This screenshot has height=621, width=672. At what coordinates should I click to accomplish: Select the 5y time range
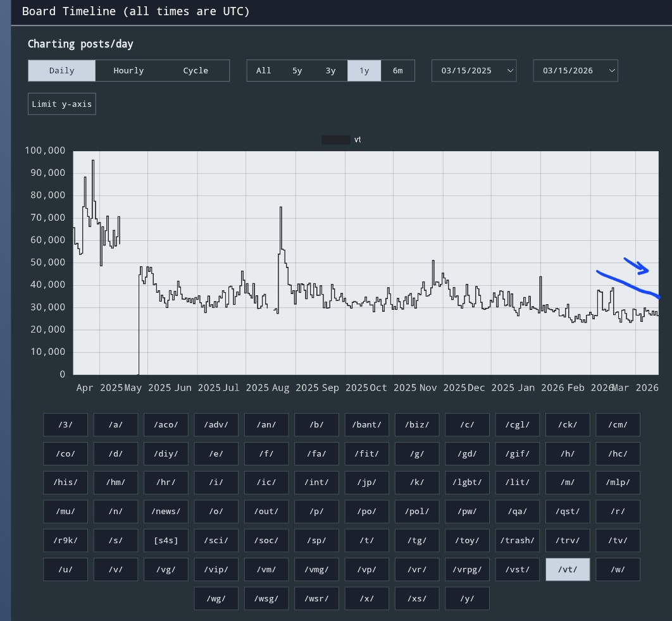297,71
